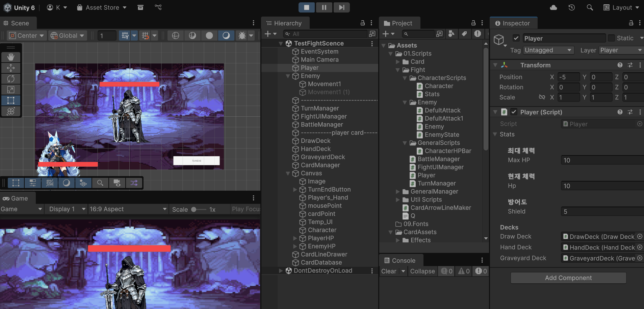644x309 pixels.
Task: Open the Display 1 dropdown
Action: (x=67, y=209)
